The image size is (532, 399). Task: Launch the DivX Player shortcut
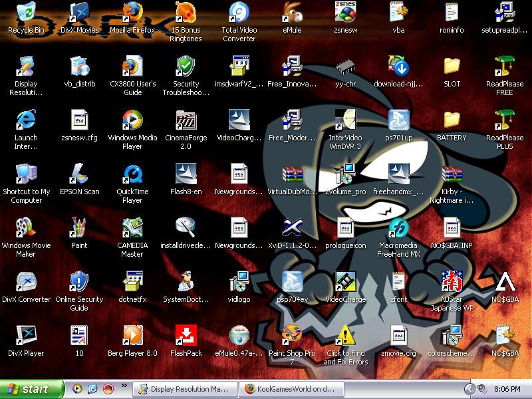[26, 335]
